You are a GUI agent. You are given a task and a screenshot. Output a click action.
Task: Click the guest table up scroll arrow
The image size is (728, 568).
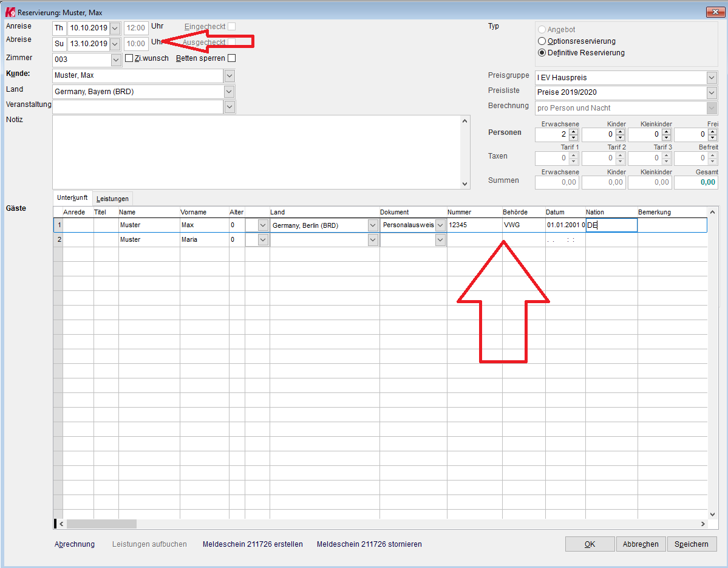pyautogui.click(x=713, y=212)
